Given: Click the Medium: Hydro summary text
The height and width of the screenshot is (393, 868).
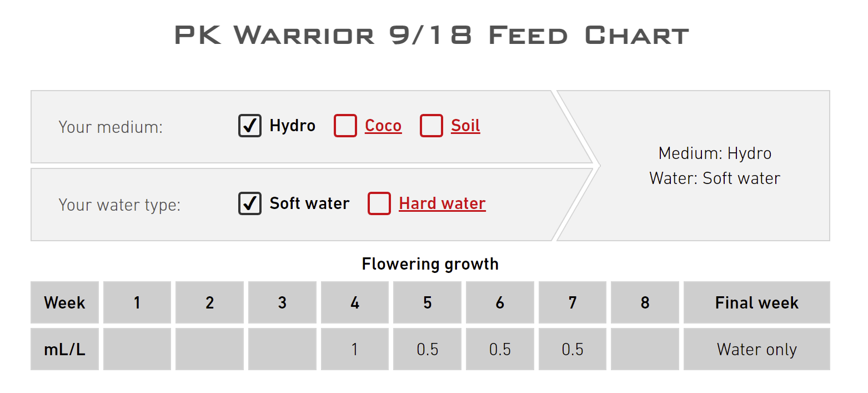Looking at the screenshot, I should [715, 153].
